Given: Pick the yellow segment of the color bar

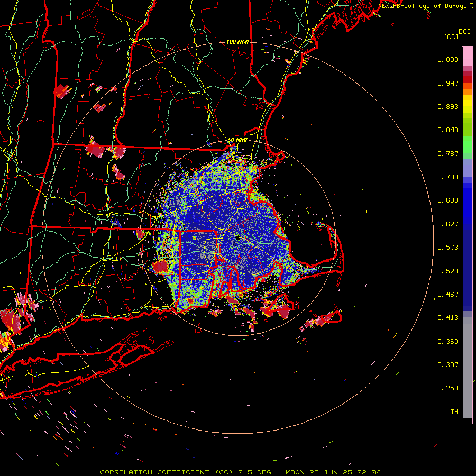Looking at the screenshot, I should click(467, 104).
